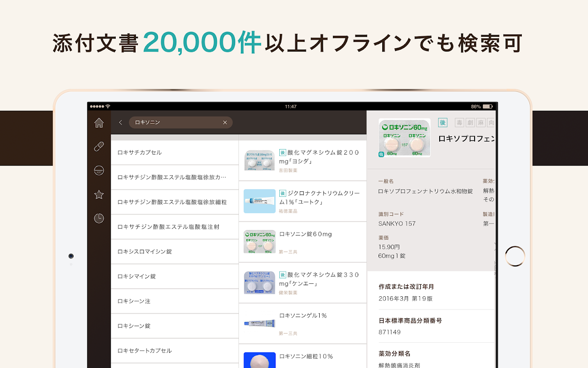Click the 劇 classification badge
The image size is (588, 368).
[470, 122]
